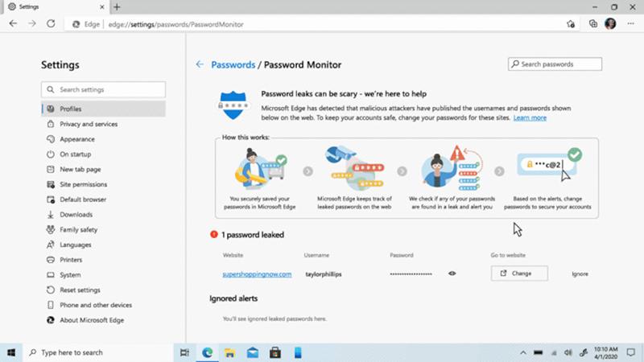The image size is (644, 362).
Task: Open the Collections icon in the toolbar
Action: [x=593, y=24]
